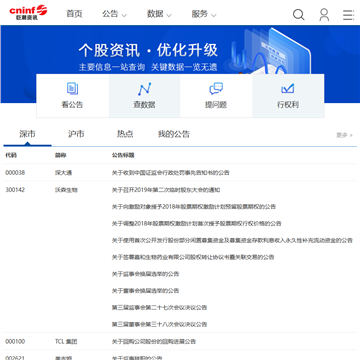This screenshot has height=360, width=360.
Task: Go to 首页 in top navigation
Action: (74, 14)
